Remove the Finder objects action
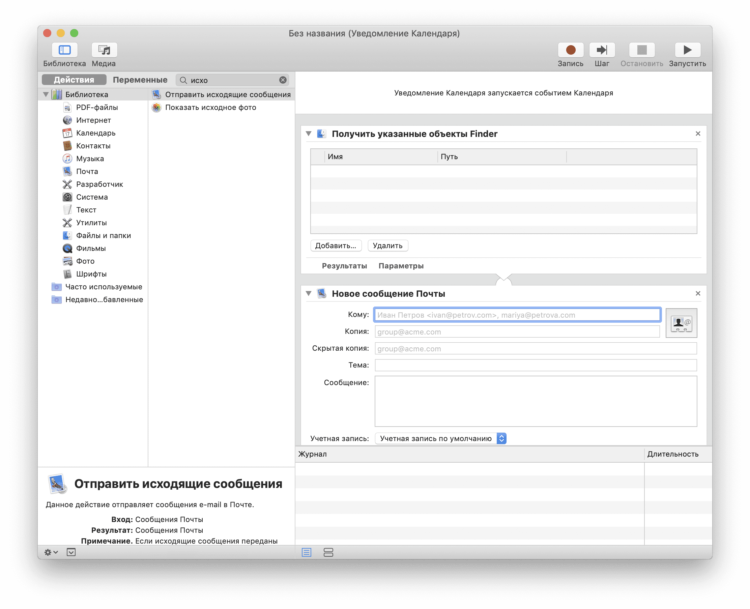Screen dimensions: 750x609 tap(698, 134)
